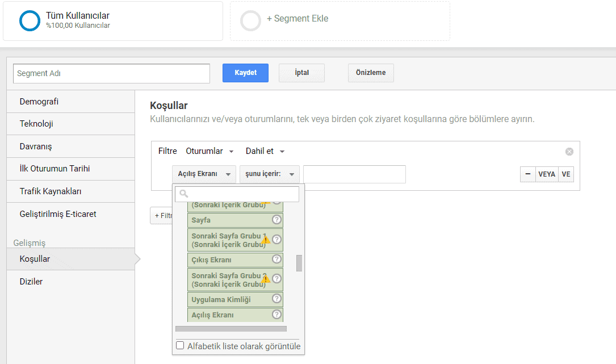Image resolution: width=616 pixels, height=364 pixels.
Task: Remove the filter with the gray X icon
Action: [569, 152]
